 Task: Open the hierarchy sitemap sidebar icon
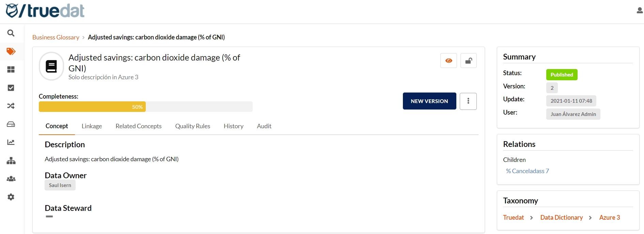(x=11, y=161)
